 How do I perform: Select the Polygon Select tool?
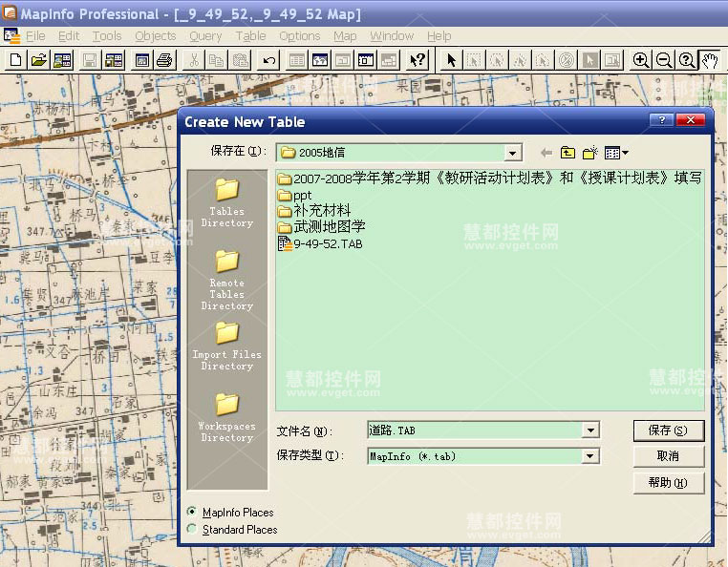(520, 60)
